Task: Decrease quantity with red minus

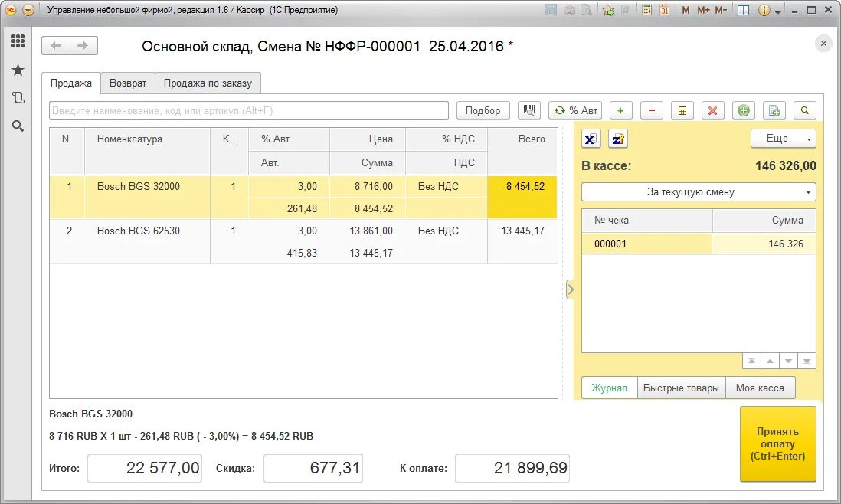Action: (652, 110)
